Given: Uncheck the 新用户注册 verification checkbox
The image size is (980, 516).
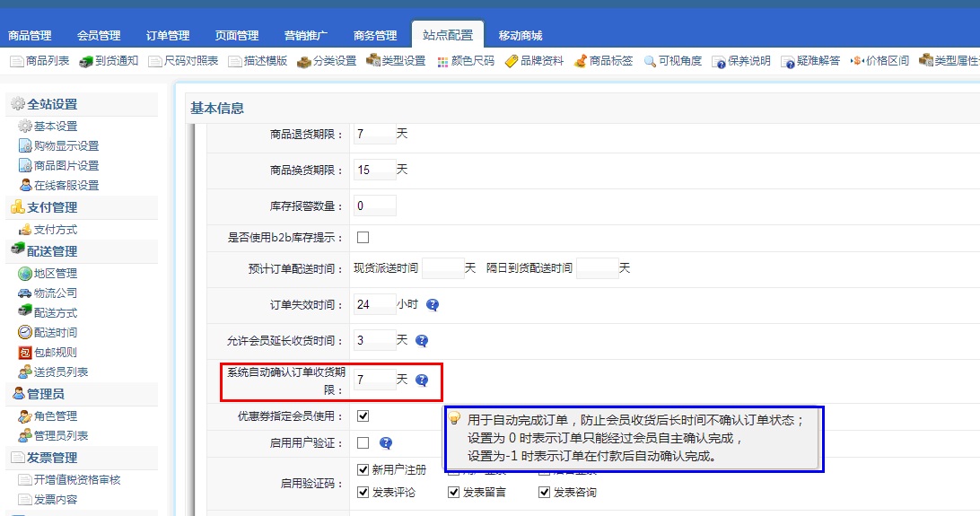Looking at the screenshot, I should pos(363,469).
